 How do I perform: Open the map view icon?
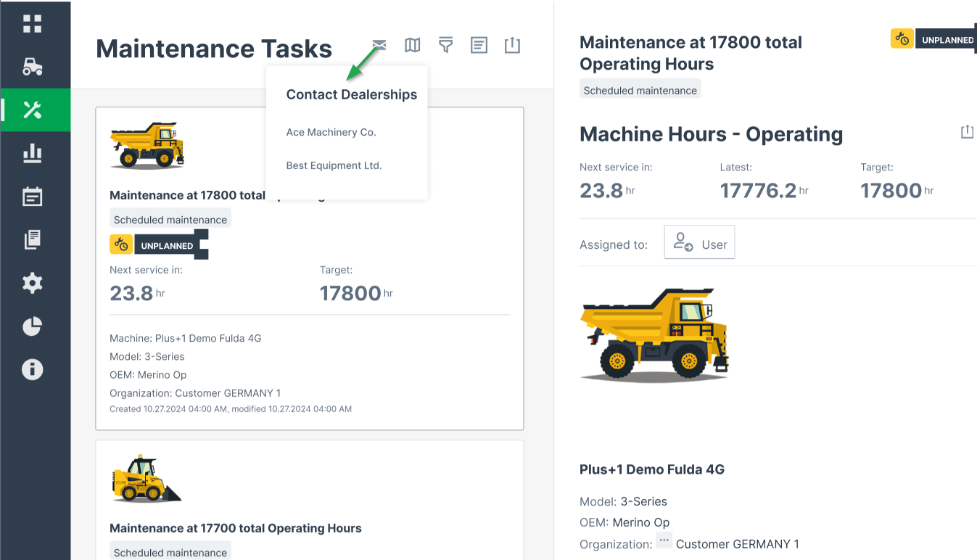[412, 46]
